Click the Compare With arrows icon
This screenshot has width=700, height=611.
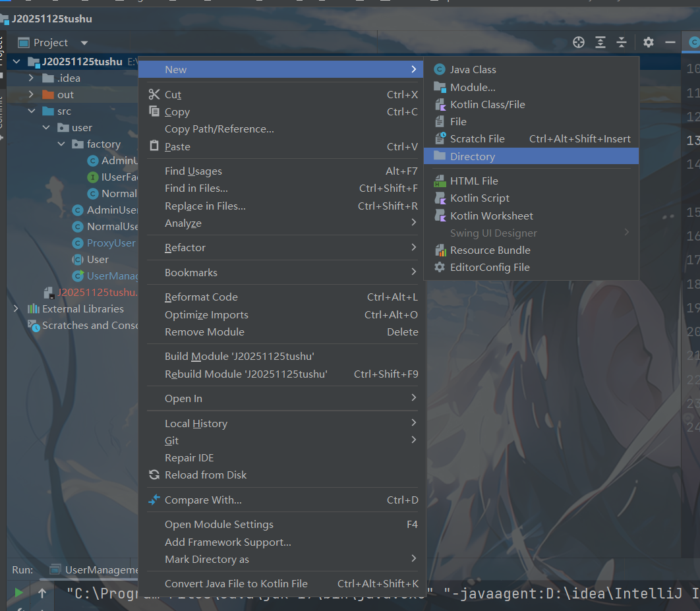(x=154, y=500)
